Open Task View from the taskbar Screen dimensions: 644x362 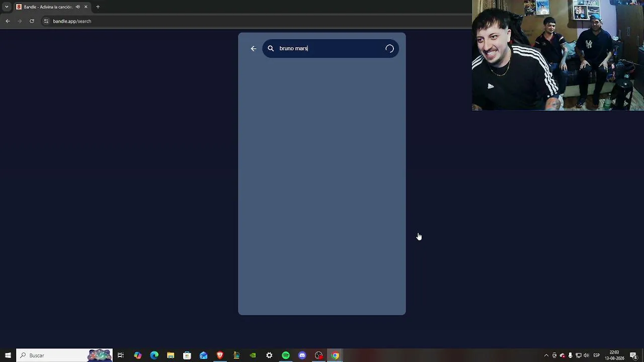pos(121,355)
